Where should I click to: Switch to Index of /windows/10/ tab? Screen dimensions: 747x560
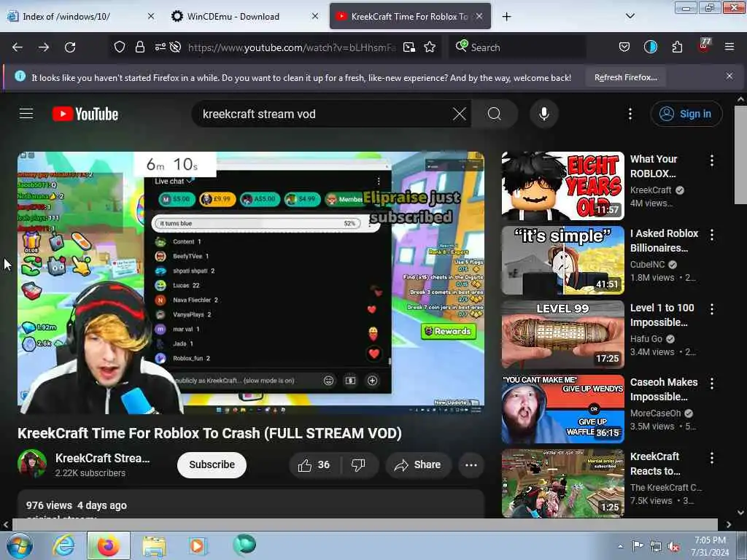(x=81, y=16)
